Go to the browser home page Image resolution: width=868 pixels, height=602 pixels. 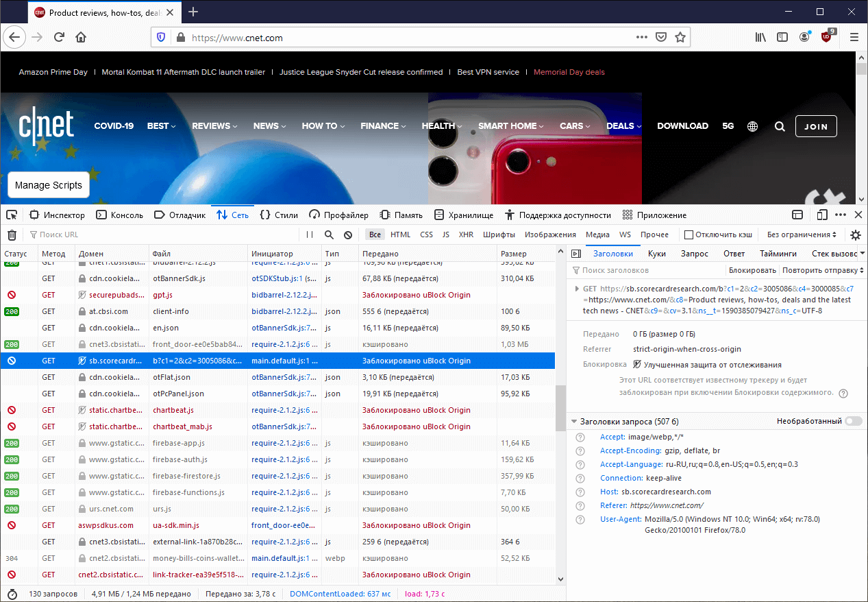coord(81,38)
